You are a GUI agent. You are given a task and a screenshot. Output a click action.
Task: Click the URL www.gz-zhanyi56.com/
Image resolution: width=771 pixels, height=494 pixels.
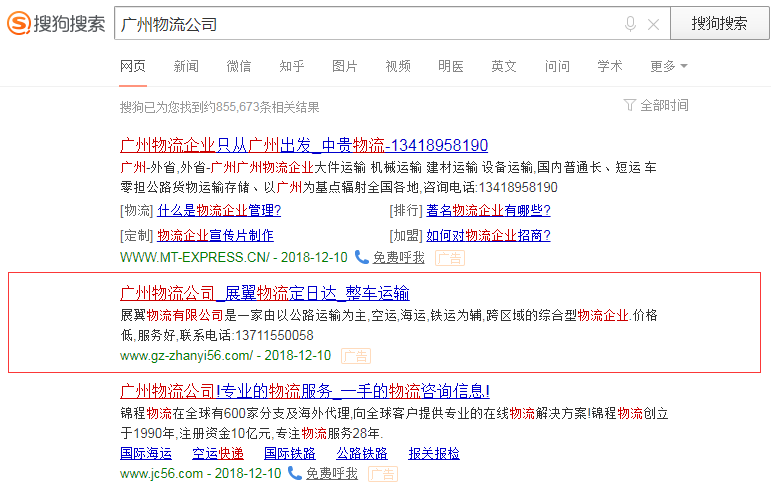point(186,355)
